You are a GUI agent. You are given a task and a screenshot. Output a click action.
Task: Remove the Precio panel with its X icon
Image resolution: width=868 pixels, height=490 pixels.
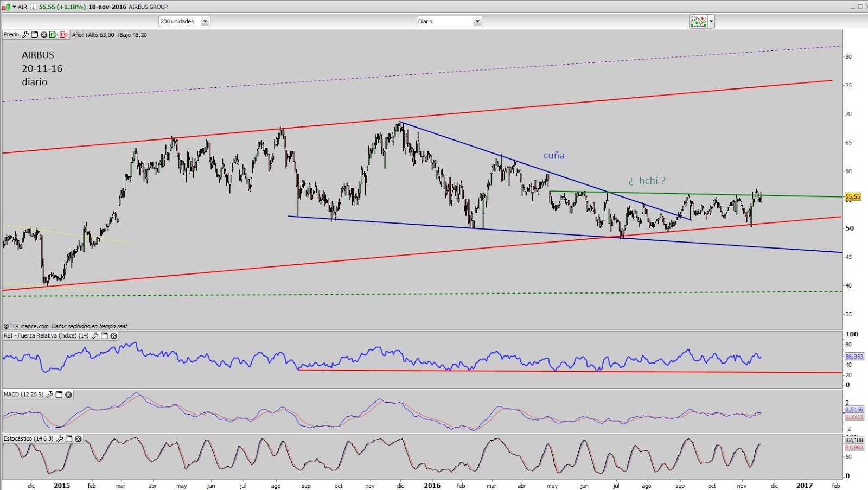(44, 35)
